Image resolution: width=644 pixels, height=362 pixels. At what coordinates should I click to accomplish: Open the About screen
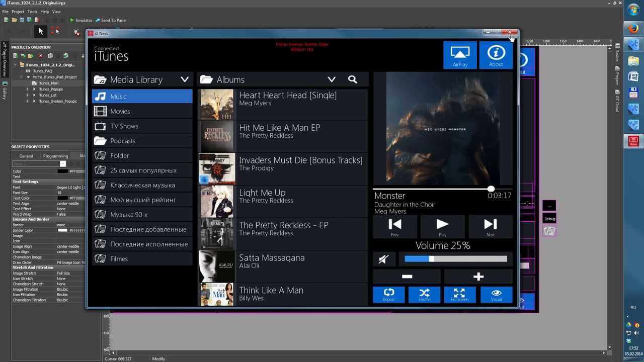click(x=496, y=55)
